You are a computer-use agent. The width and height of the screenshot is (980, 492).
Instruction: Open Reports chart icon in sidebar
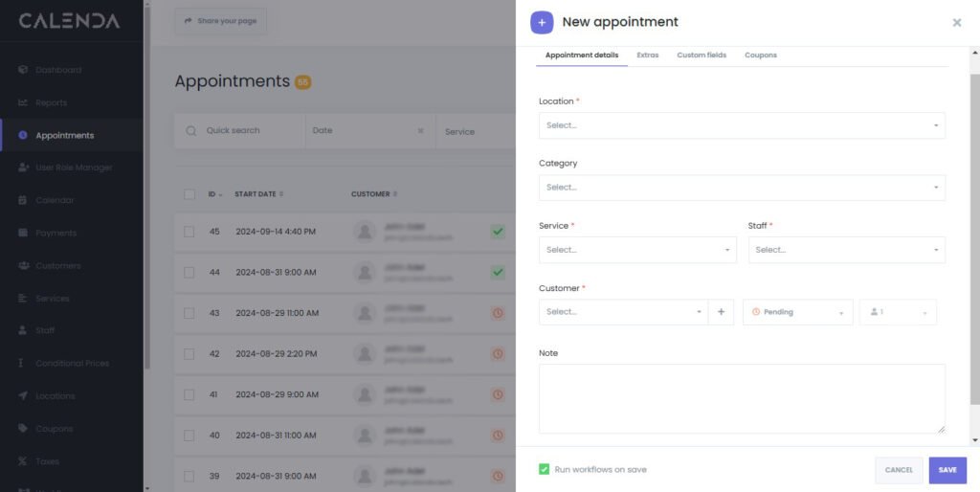[23, 102]
